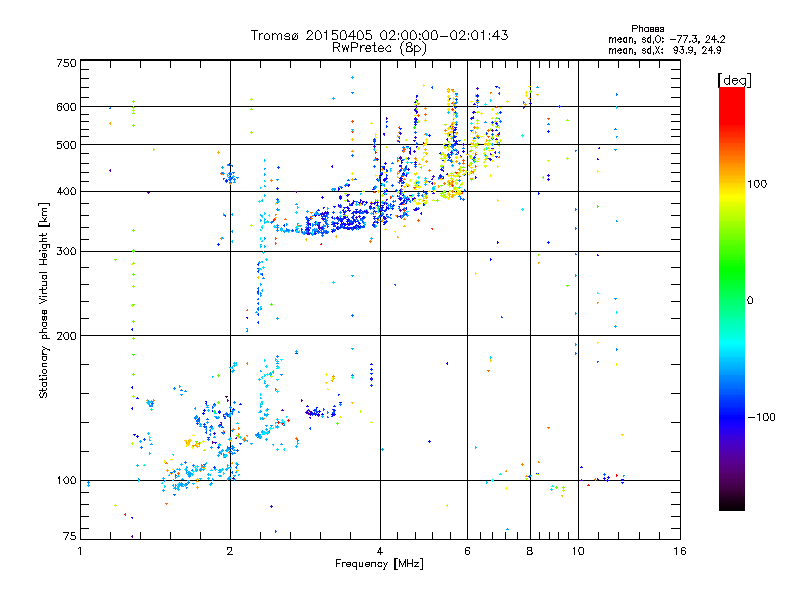Click the y-axis '500' tick label
Viewport: 800px width, 600px height.
point(66,145)
